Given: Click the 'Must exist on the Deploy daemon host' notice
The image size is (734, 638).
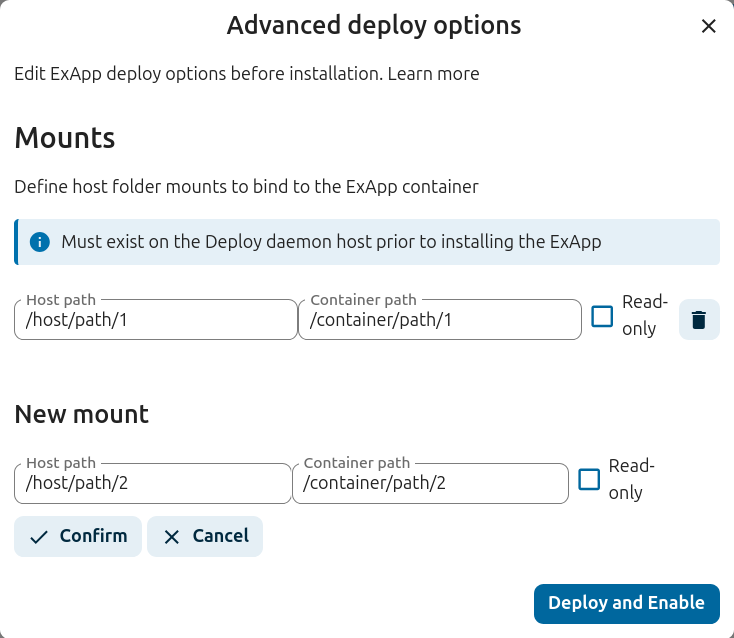Looking at the screenshot, I should click(331, 242).
